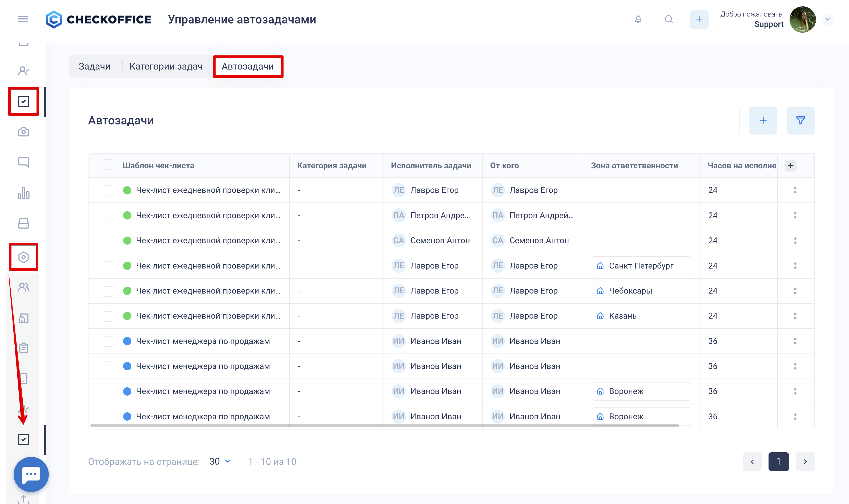Sort by Исполнитель задачи column header
Screen dimensions: 849x504
[431, 165]
